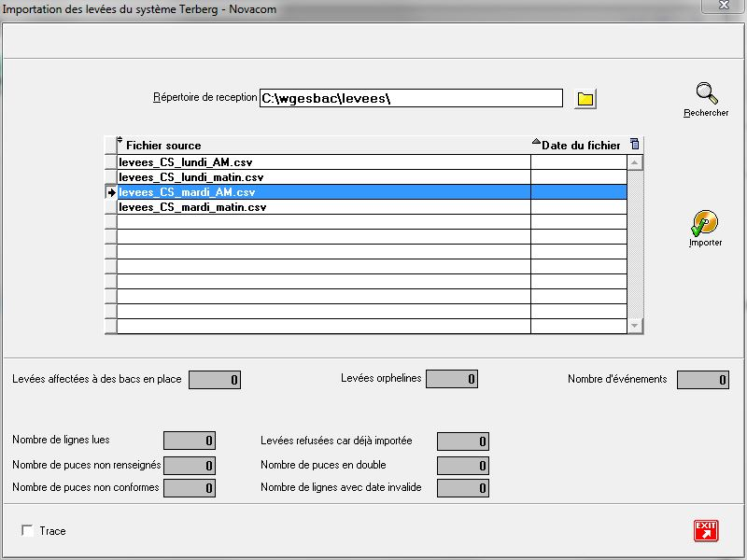Select levees_CS_lundi_matin.csv row

[x=191, y=177]
